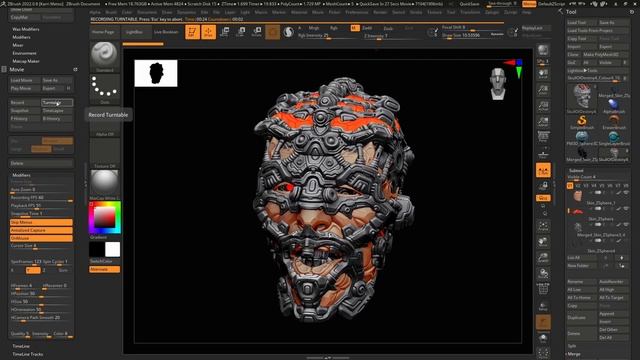The image size is (640, 360).
Task: Click the silhouette thumbnail view
Action: point(156,73)
